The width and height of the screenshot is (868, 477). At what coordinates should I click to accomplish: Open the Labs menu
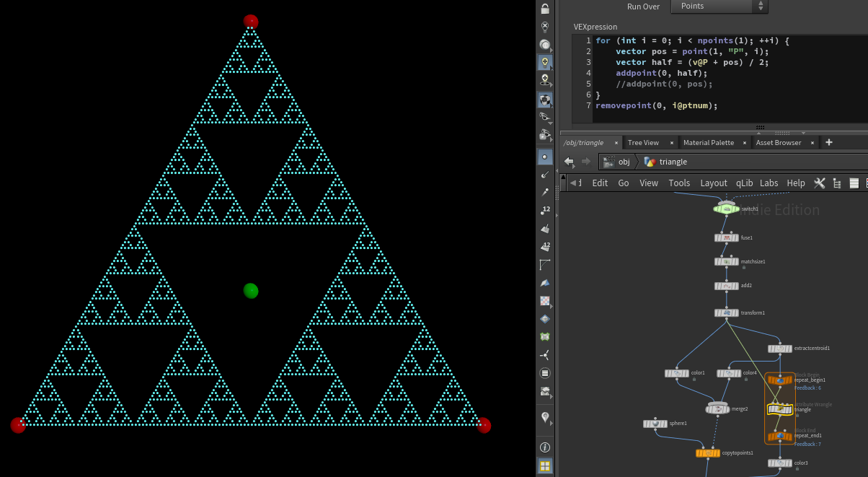point(769,183)
